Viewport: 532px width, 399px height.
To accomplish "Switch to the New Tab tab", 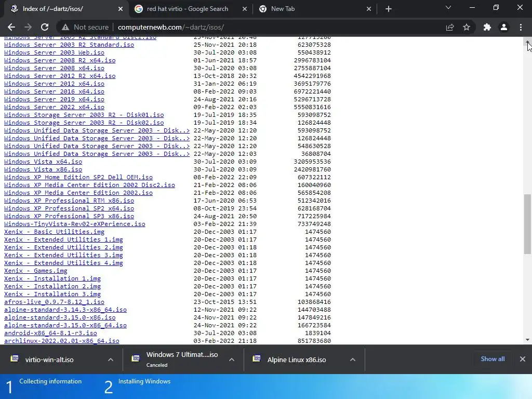I will (314, 9).
